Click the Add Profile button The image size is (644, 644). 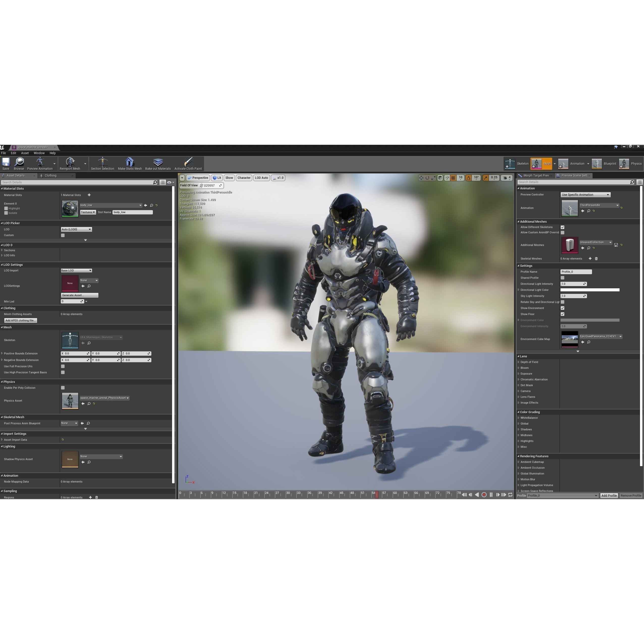[609, 495]
